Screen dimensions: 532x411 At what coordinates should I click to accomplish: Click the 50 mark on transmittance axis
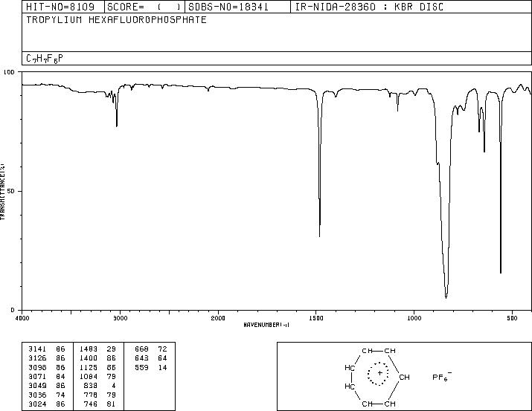(x=11, y=191)
